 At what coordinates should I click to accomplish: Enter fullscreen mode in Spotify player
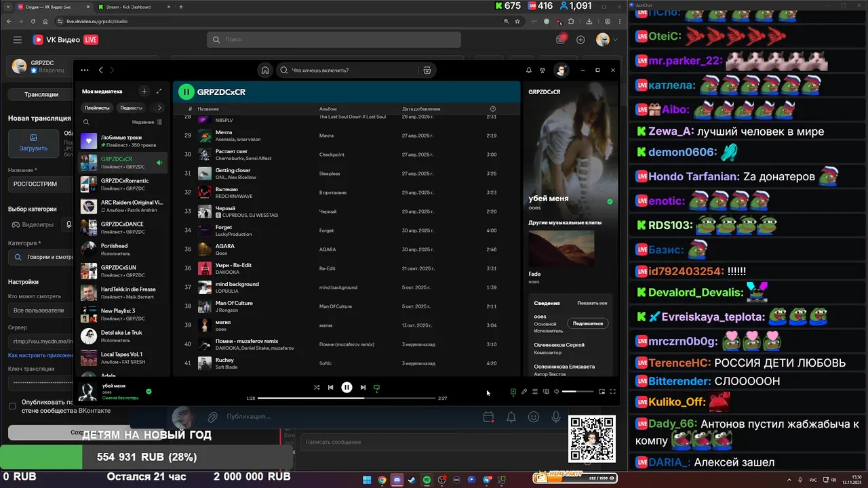point(612,391)
